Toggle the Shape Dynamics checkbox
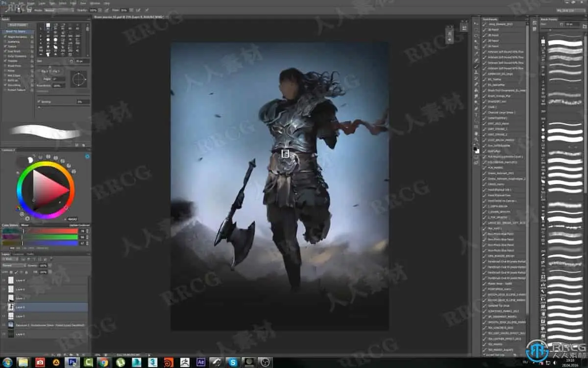Viewport: 588px width, 368px height. (x=5, y=37)
